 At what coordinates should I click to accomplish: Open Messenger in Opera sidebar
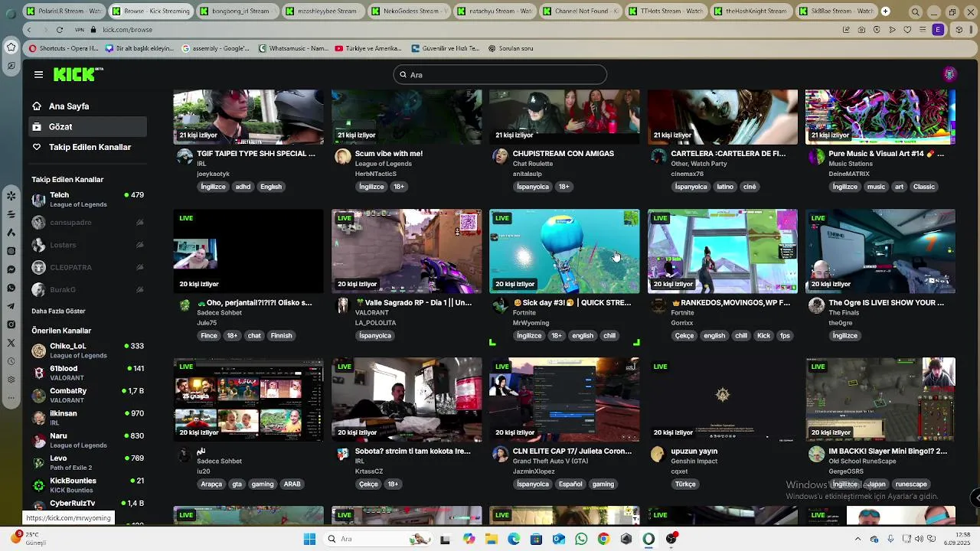click(11, 269)
